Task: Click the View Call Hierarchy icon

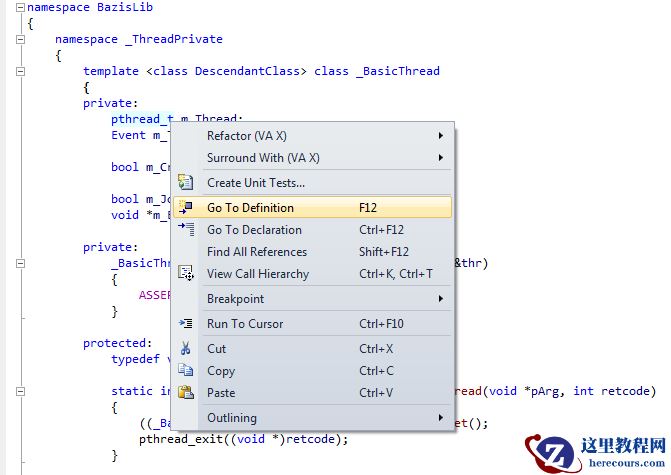Action: pyautogui.click(x=186, y=273)
